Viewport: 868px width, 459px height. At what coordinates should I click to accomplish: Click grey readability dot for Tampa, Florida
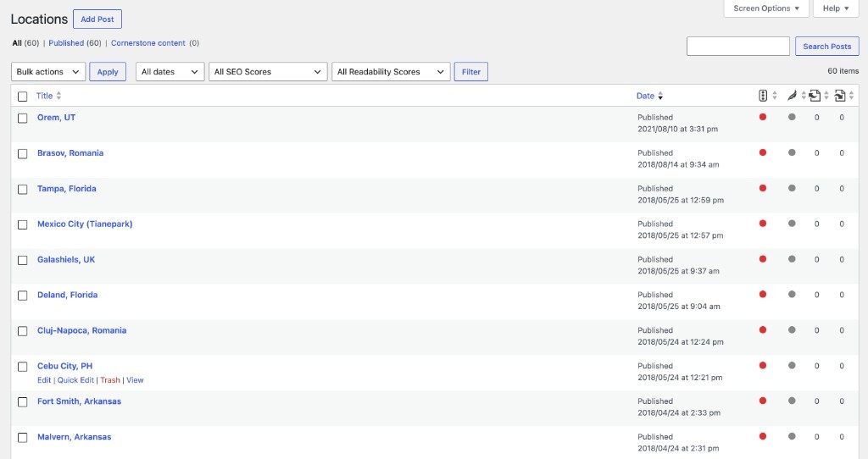793,188
